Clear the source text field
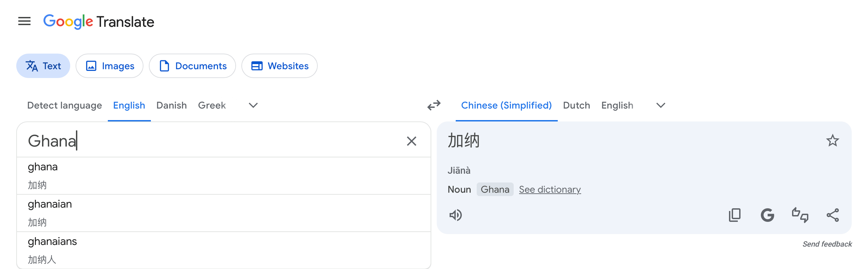This screenshot has width=868, height=269. pyautogui.click(x=412, y=141)
